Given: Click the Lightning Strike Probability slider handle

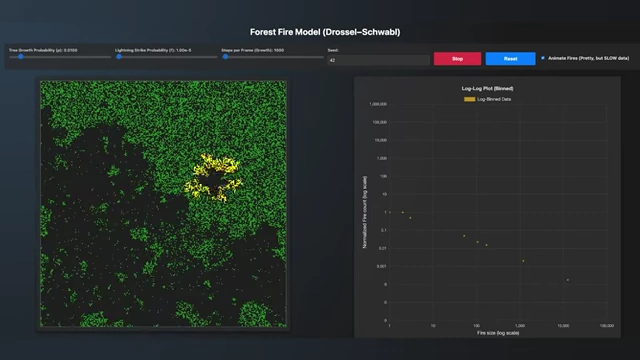Looking at the screenshot, I should coord(119,57).
